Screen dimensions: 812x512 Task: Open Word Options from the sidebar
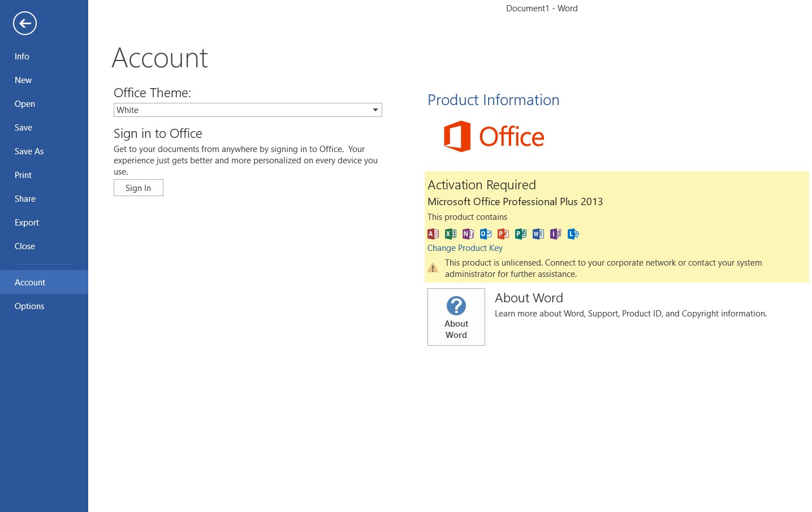(29, 306)
